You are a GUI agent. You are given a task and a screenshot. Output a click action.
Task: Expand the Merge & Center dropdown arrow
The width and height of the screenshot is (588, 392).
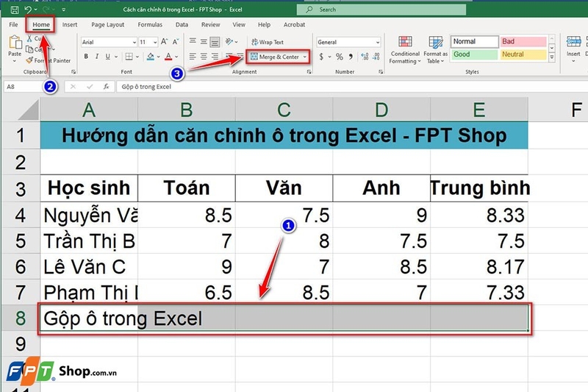click(x=305, y=57)
